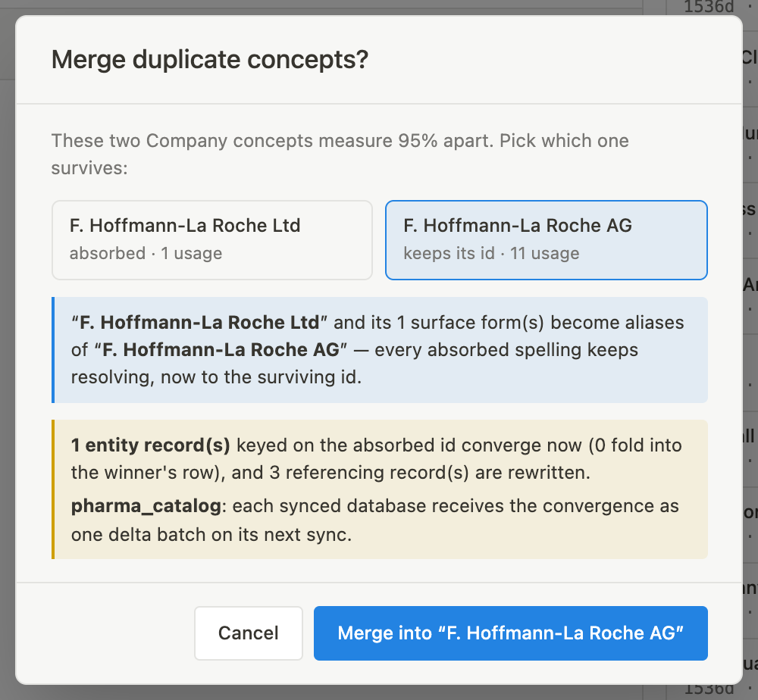Click the "These two Company concepts measure 95% apart" text

pyautogui.click(x=340, y=154)
